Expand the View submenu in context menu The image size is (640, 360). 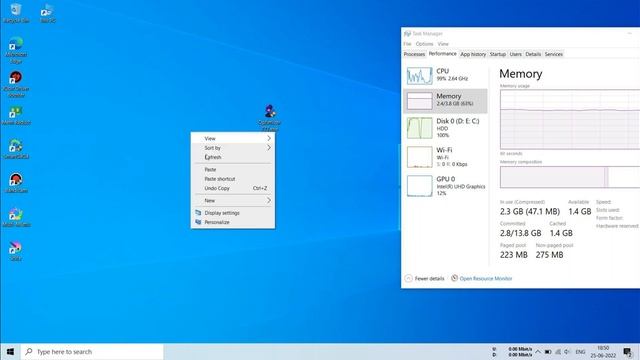233,138
